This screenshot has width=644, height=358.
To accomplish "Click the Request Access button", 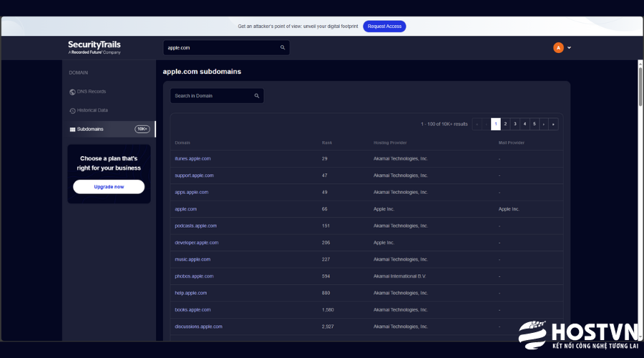I will coord(384,26).
